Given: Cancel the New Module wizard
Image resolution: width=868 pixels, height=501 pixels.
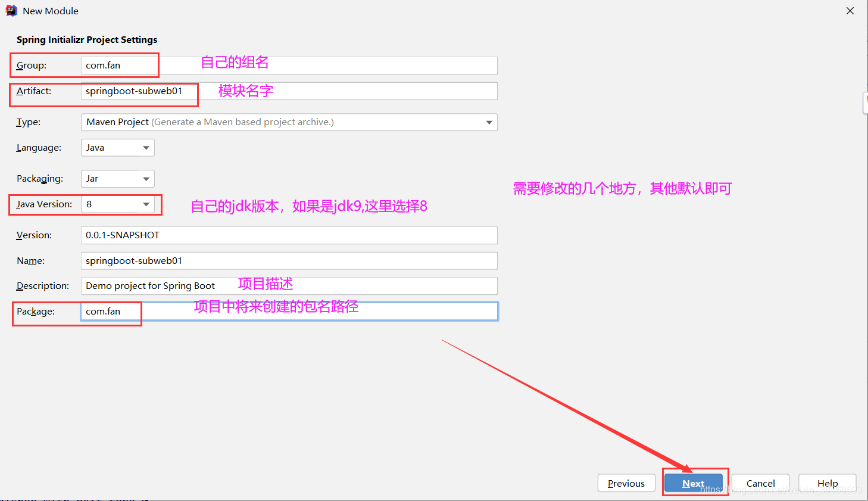Looking at the screenshot, I should 761,483.
